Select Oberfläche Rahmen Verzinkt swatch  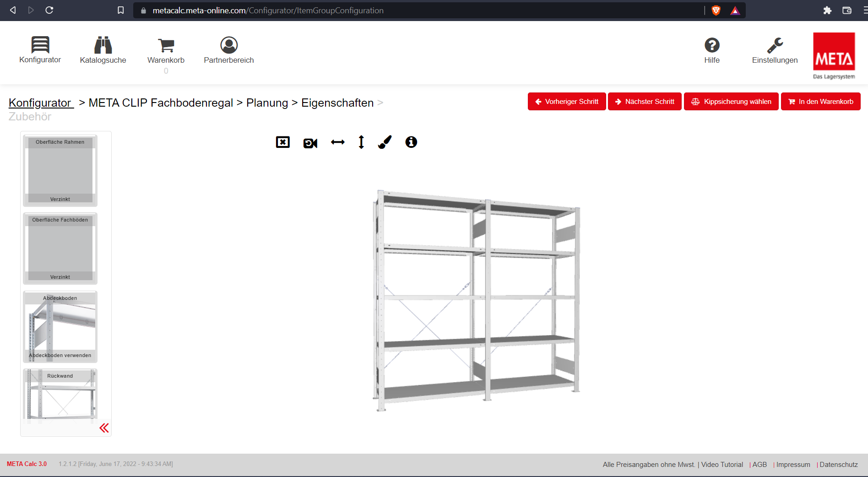60,171
